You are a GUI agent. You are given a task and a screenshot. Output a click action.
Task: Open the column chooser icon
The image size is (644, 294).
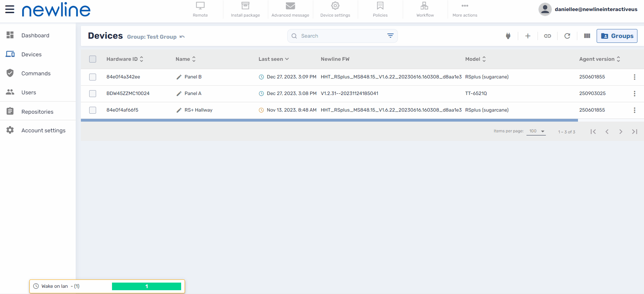coord(587,36)
